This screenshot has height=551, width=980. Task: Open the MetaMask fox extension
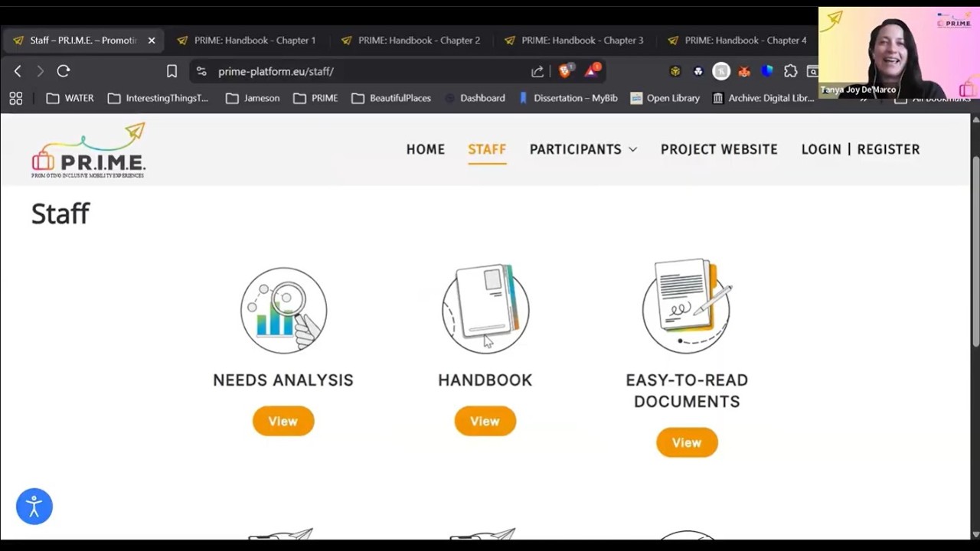coord(744,71)
